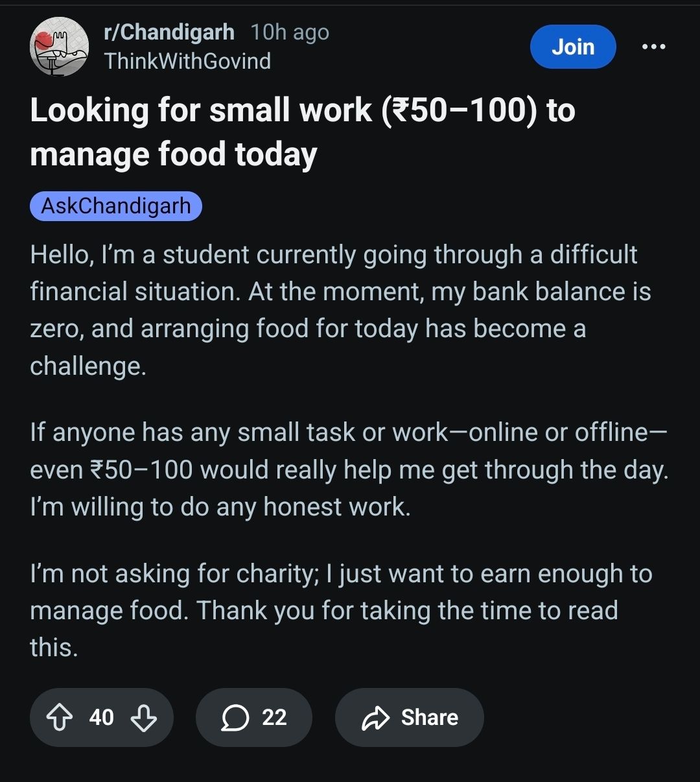700x782 pixels.
Task: Tap the r/Chandigarh community avatar
Action: [59, 47]
